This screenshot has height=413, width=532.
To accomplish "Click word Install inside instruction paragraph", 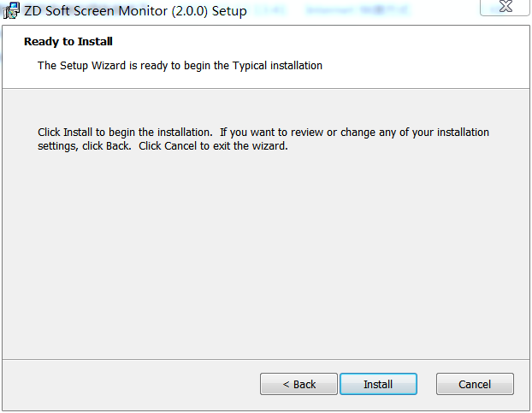I will (x=78, y=133).
